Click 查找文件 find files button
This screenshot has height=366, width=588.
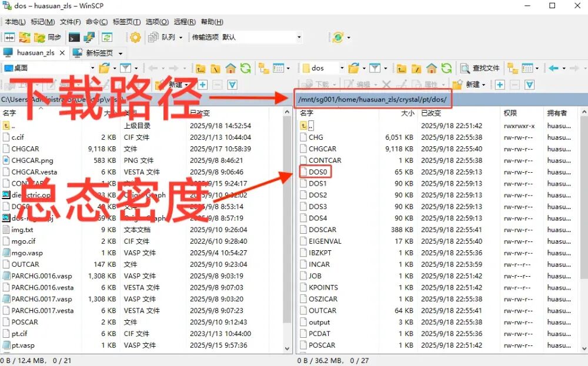click(x=480, y=68)
